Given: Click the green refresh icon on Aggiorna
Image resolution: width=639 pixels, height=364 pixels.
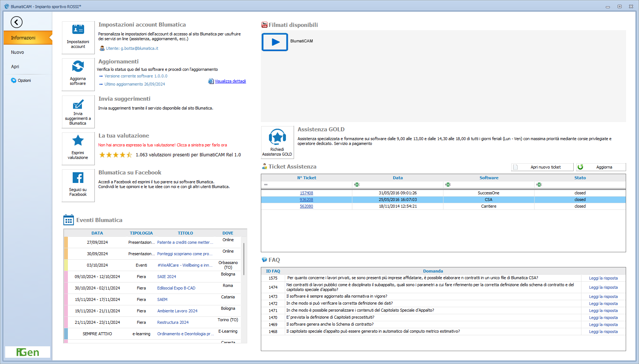Looking at the screenshot, I should [x=580, y=167].
